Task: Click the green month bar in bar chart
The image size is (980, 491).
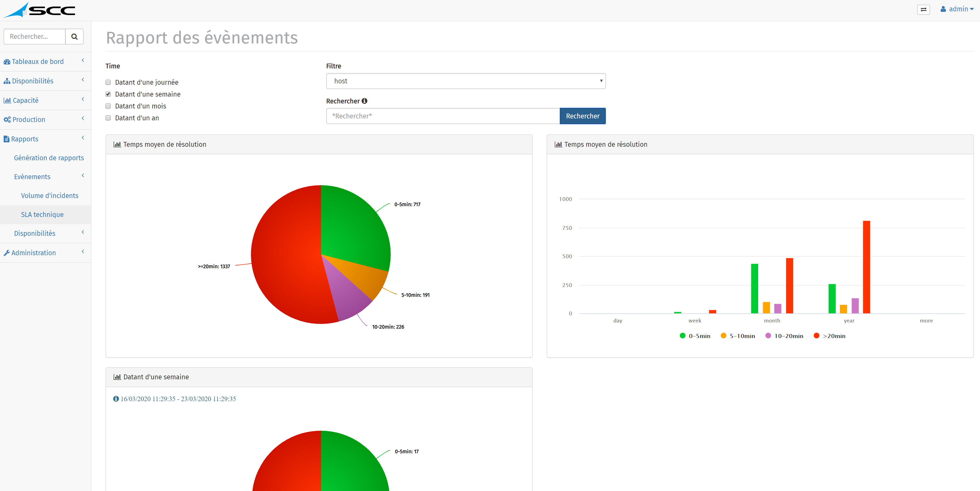Action: click(754, 288)
